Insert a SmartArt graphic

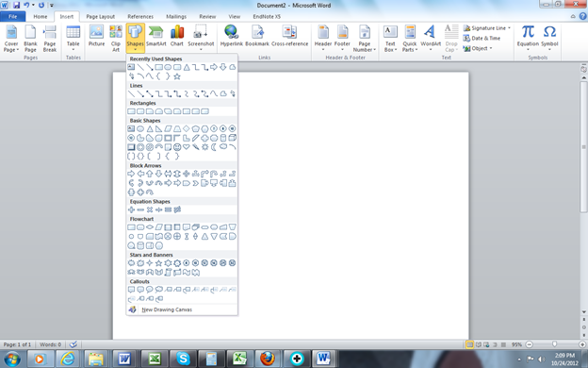[x=156, y=36]
